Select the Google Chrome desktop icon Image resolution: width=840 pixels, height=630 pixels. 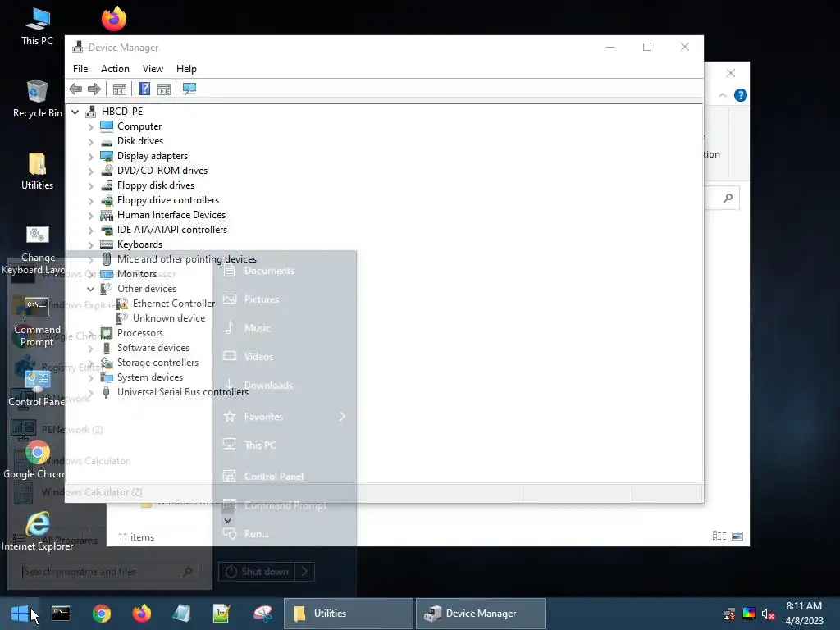[x=37, y=459]
